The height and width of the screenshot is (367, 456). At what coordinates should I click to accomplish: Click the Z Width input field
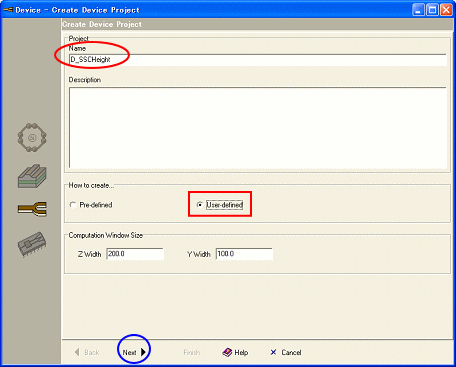pos(135,254)
